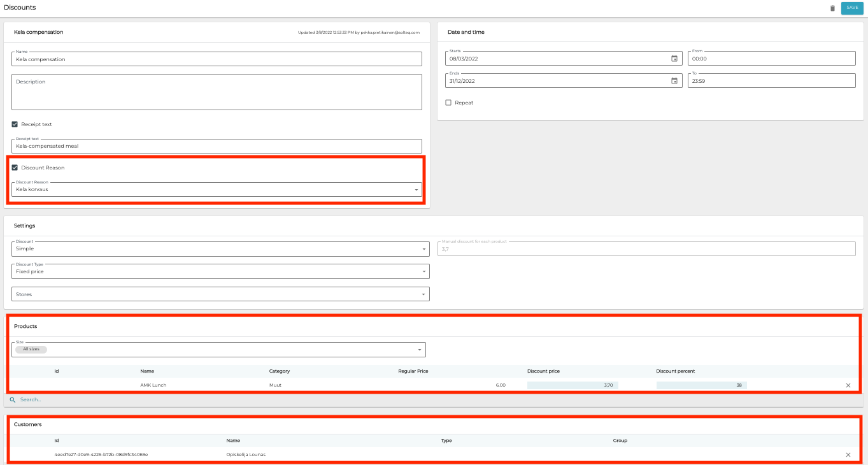868x465 pixels.
Task: Edit the AMK Lunch discount price field
Action: 572,385
